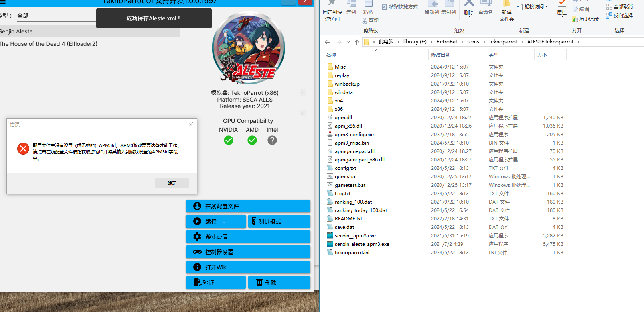Image resolution: width=644 pixels, height=312 pixels.
Task: Select the replay folder
Action: click(342, 75)
